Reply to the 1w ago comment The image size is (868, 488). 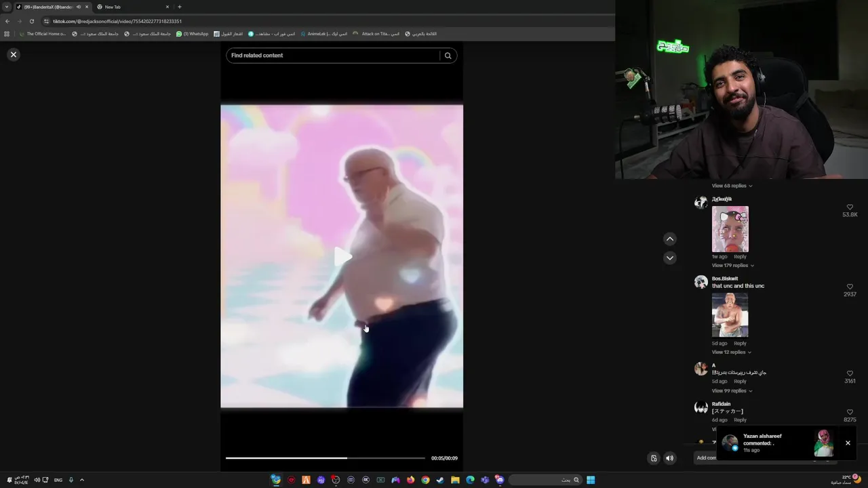[x=740, y=257]
